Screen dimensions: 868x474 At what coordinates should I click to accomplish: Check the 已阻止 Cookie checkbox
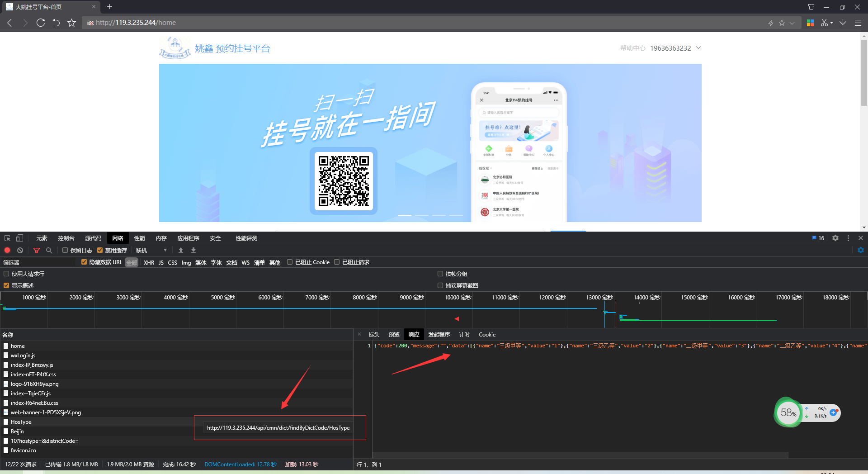[290, 262]
